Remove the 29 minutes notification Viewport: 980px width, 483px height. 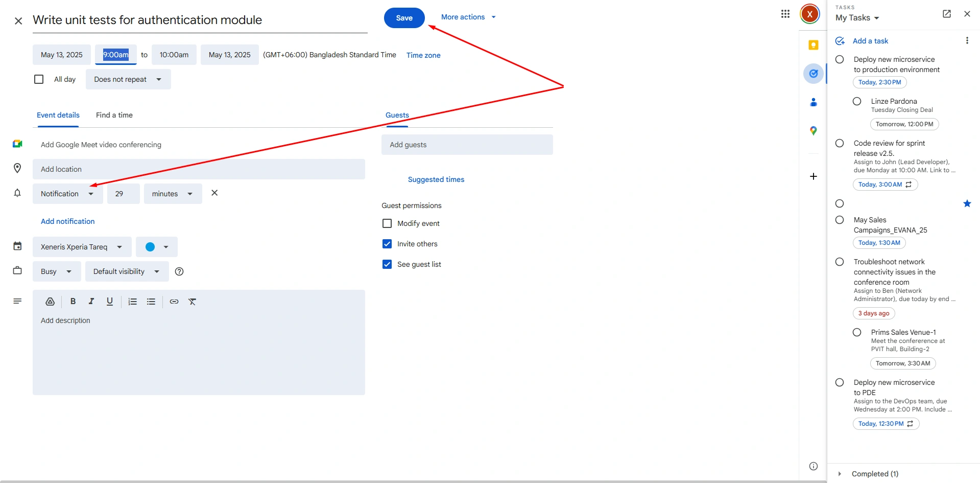coord(214,193)
